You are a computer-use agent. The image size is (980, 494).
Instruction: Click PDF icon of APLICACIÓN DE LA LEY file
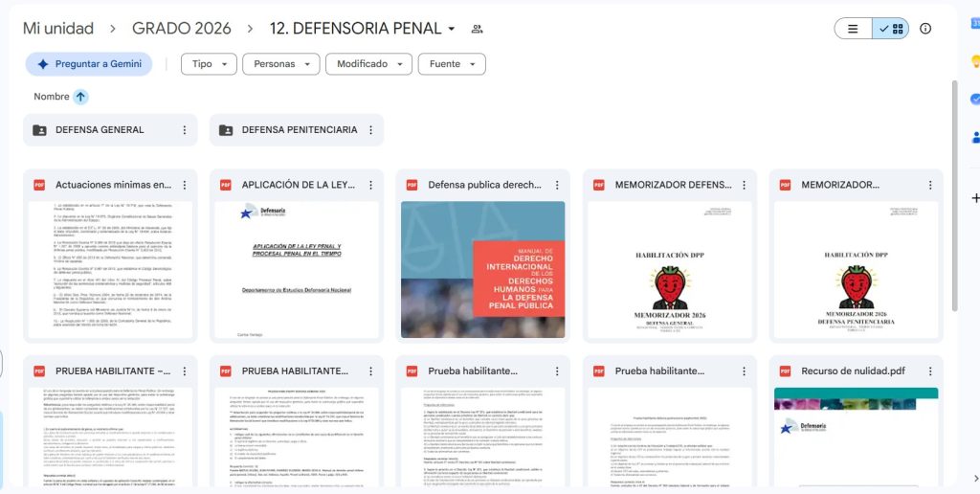(226, 185)
